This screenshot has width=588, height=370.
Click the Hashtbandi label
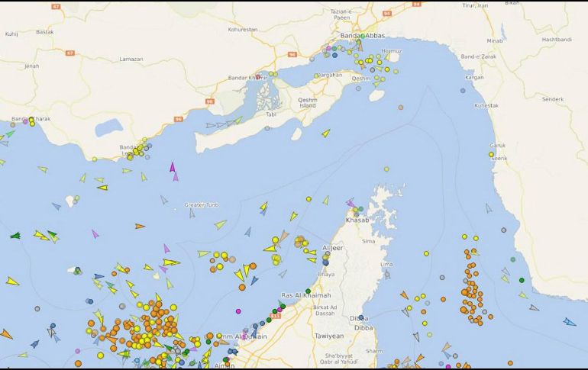[557, 40]
